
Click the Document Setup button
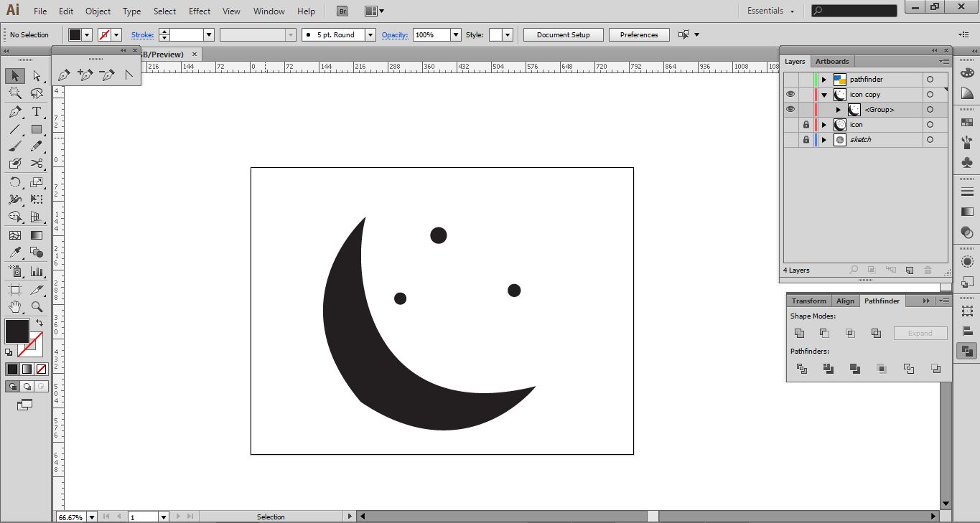(x=563, y=34)
